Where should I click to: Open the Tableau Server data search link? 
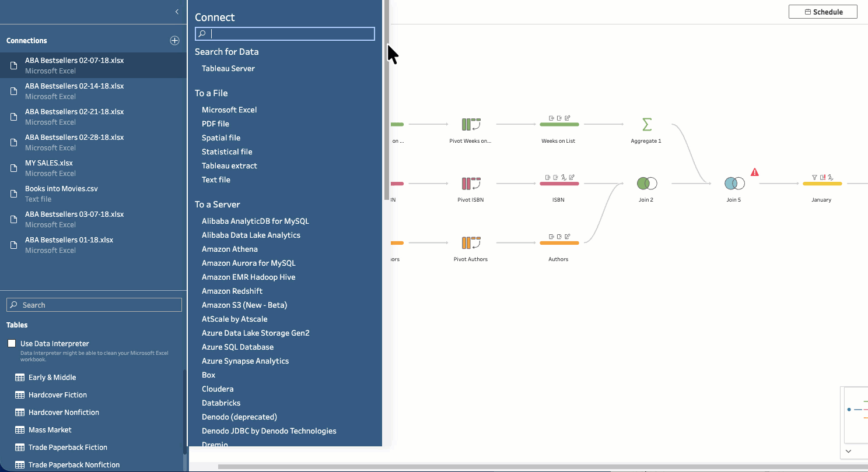[228, 68]
